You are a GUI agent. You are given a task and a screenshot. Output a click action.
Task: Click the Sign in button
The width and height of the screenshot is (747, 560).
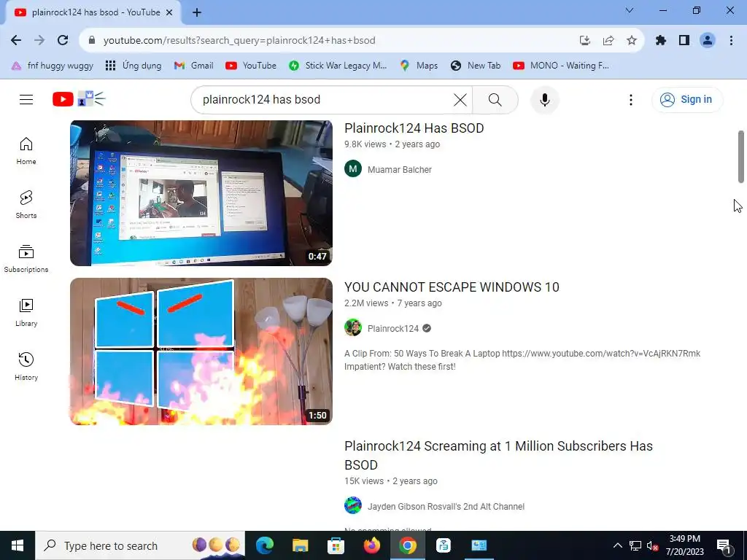coord(687,99)
